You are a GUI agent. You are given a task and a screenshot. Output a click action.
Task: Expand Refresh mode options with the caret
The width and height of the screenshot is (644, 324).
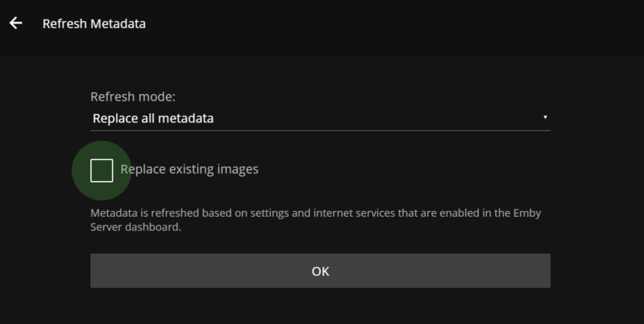point(545,117)
